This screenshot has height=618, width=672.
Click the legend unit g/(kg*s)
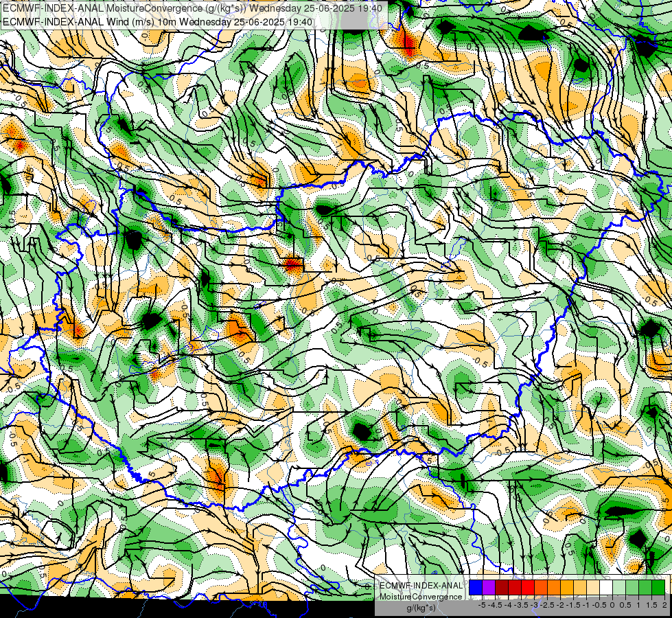coord(421,608)
